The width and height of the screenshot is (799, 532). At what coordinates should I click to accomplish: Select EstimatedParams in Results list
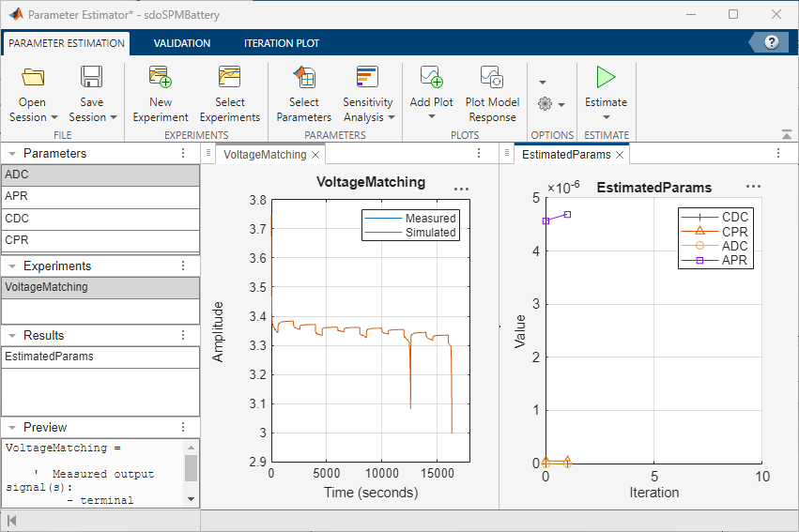pyautogui.click(x=100, y=357)
